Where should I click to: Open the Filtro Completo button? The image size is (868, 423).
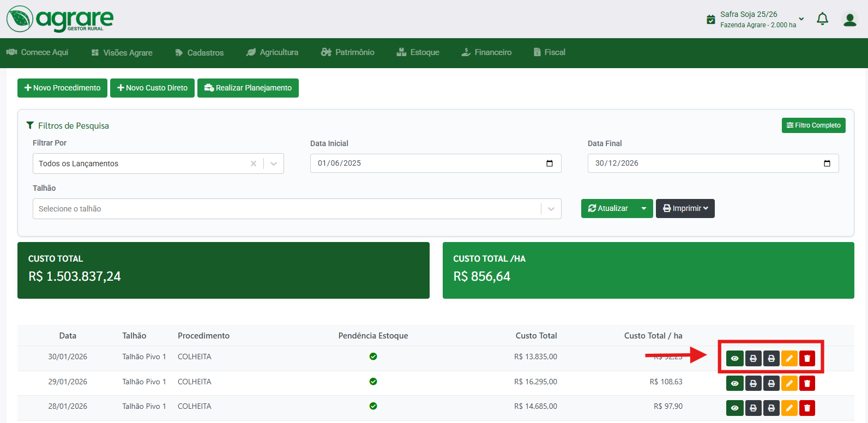pos(813,125)
